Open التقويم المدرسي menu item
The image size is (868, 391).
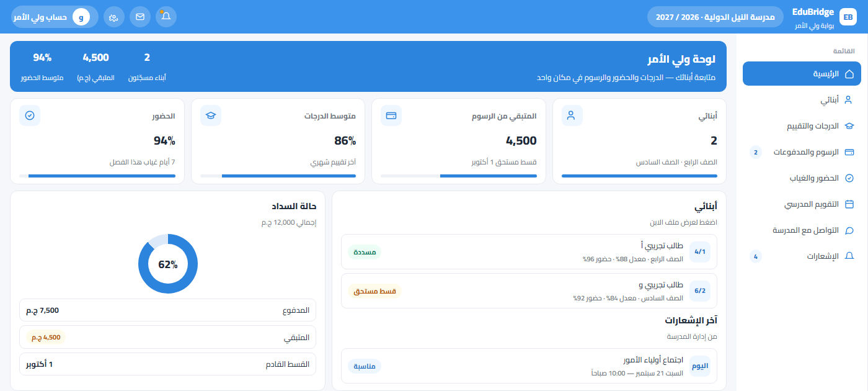click(802, 204)
